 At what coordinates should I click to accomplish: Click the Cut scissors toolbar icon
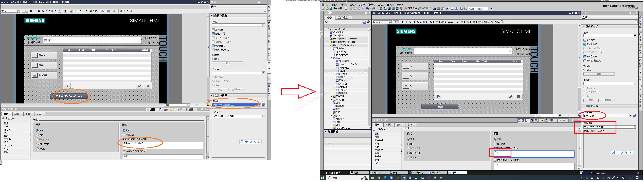[x=351, y=9]
